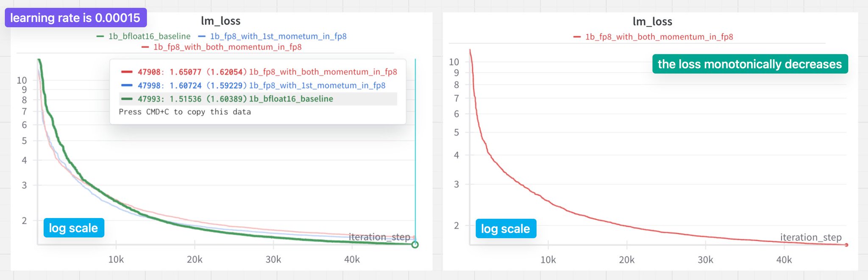Toggle 1b_bfloat16_baseline legend entry

(144, 36)
